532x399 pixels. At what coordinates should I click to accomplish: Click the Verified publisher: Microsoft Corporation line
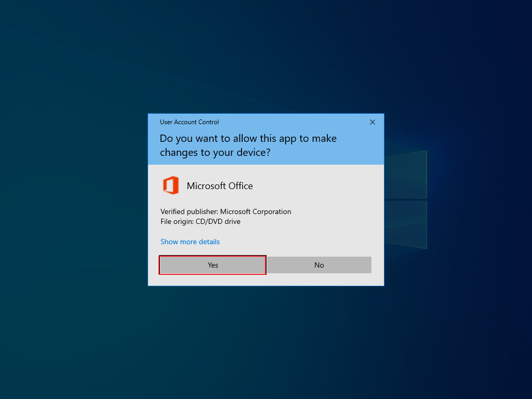225,211
